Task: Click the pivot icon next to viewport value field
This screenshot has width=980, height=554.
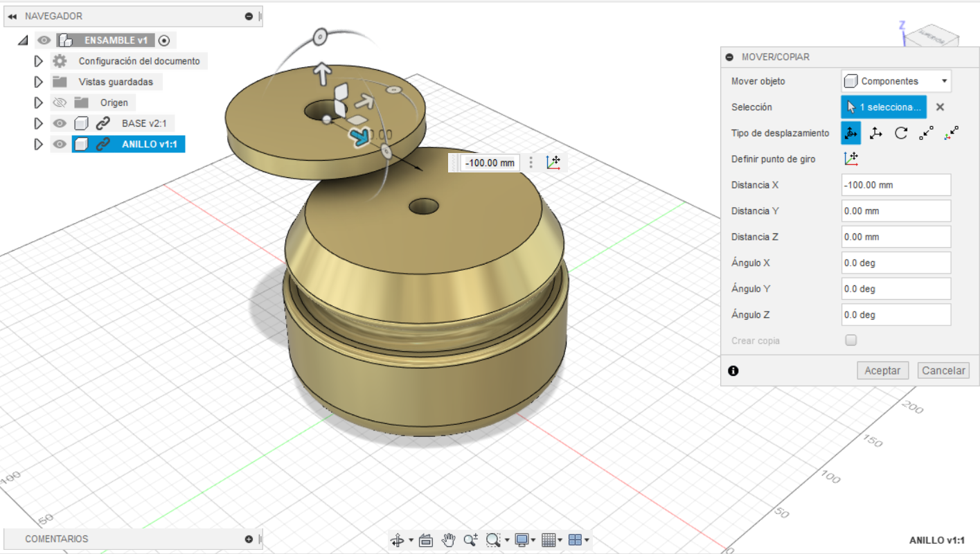Action: [x=552, y=163]
